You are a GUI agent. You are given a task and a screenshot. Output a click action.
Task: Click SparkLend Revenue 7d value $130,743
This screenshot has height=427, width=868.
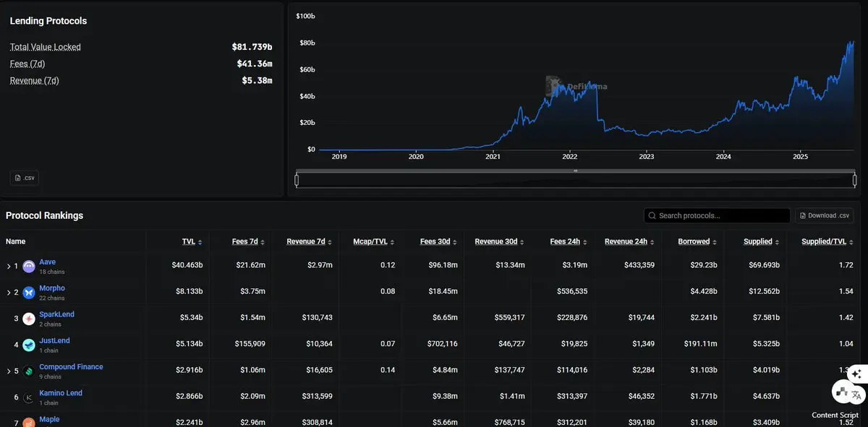(x=317, y=318)
